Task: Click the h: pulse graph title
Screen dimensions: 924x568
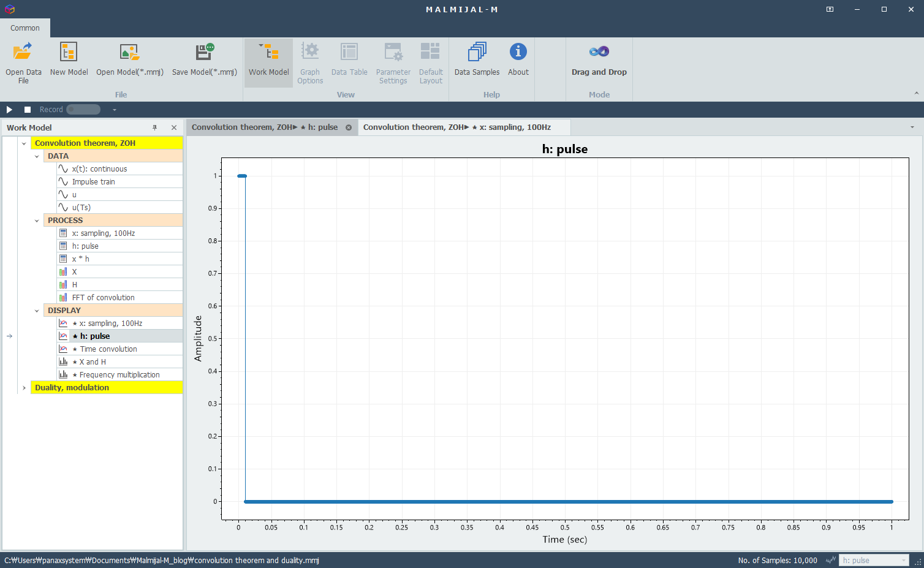Action: pyautogui.click(x=564, y=149)
